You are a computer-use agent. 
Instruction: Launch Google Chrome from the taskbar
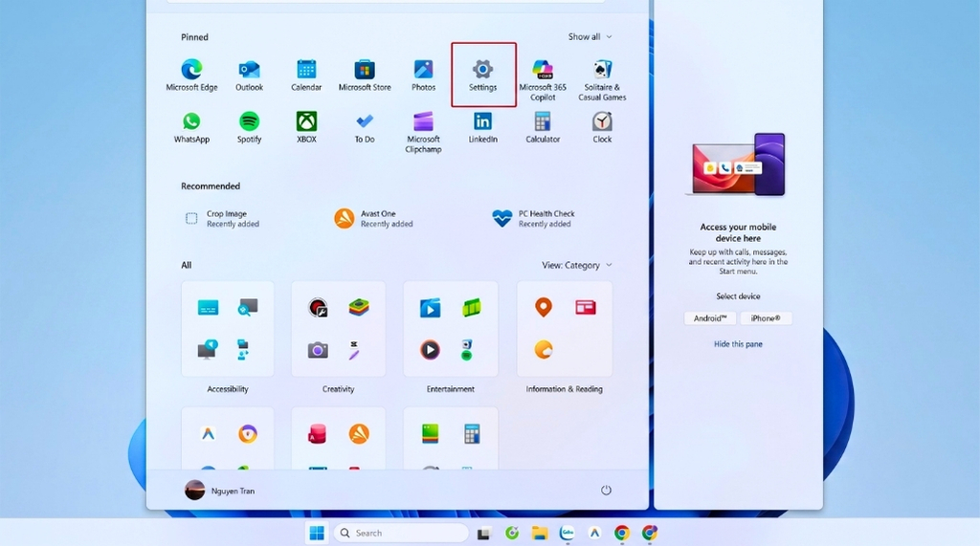(x=621, y=533)
